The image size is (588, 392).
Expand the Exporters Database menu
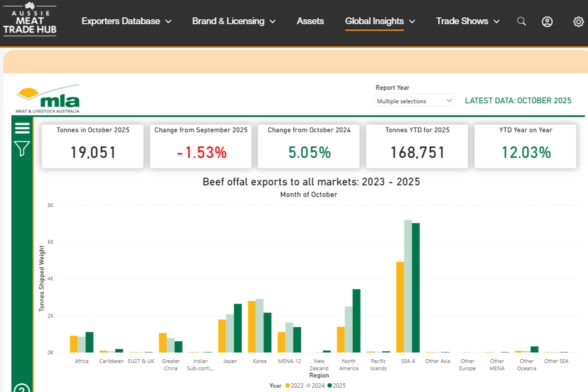[126, 21]
